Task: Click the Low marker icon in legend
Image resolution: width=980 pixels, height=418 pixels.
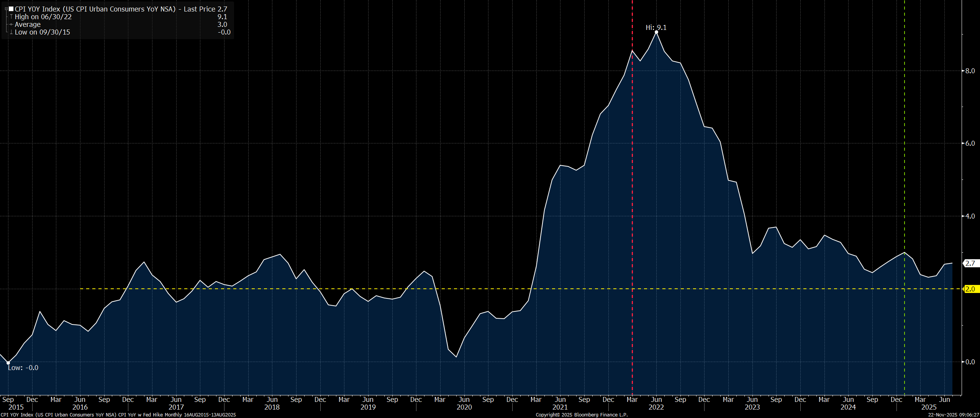Action: coord(11,32)
